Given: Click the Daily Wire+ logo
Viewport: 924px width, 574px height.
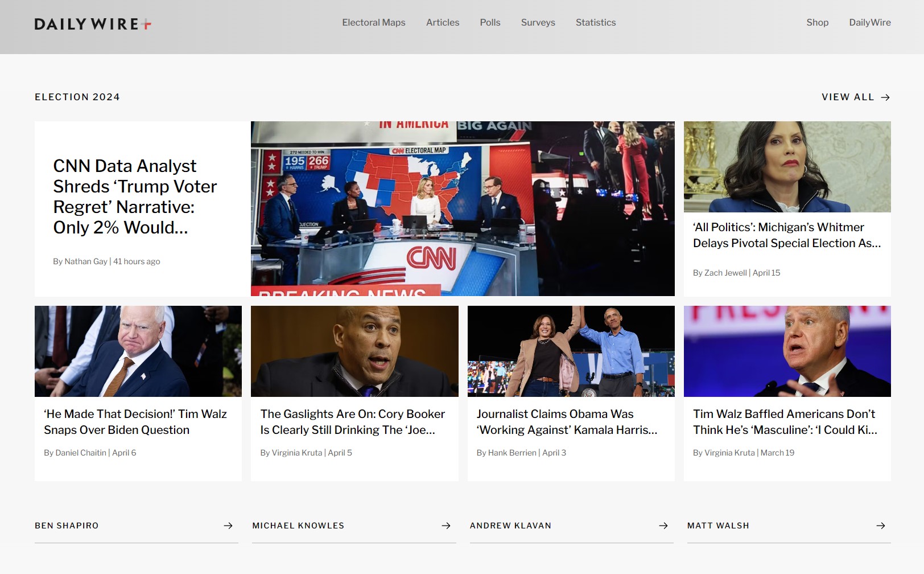Looking at the screenshot, I should 93,24.
